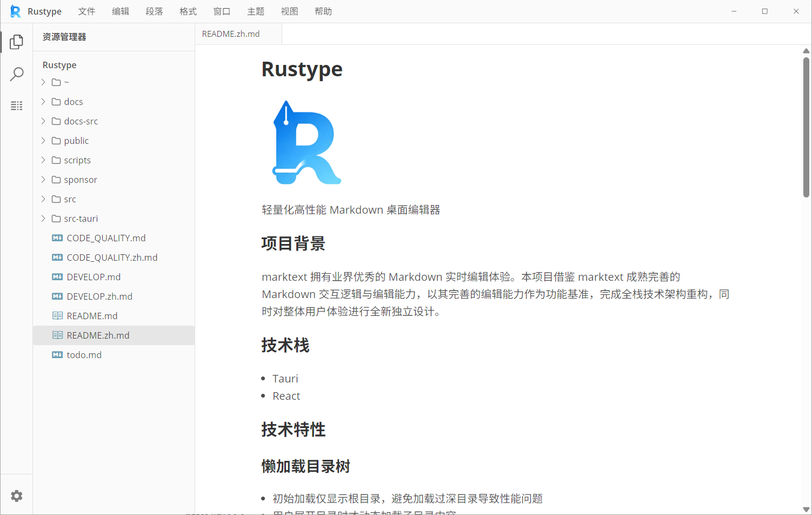
Task: Open file CODE_QUALITY.zh.md
Action: (114, 257)
